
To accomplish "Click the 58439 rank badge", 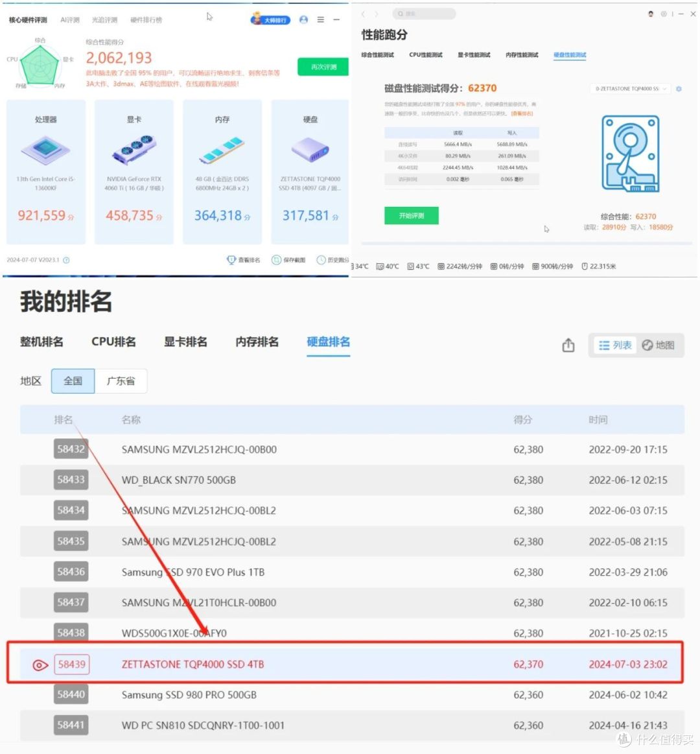I will [72, 665].
